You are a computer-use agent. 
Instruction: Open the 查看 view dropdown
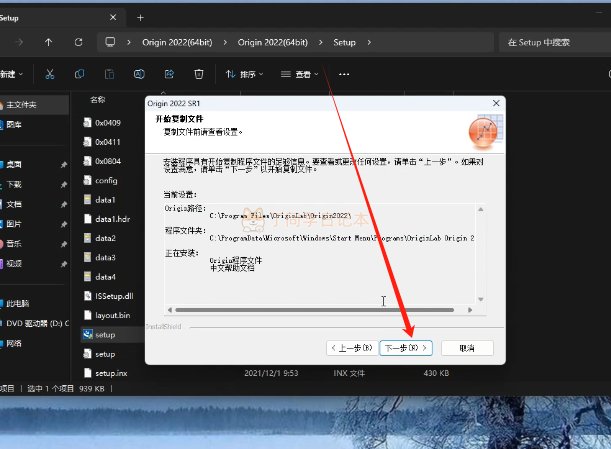point(301,74)
